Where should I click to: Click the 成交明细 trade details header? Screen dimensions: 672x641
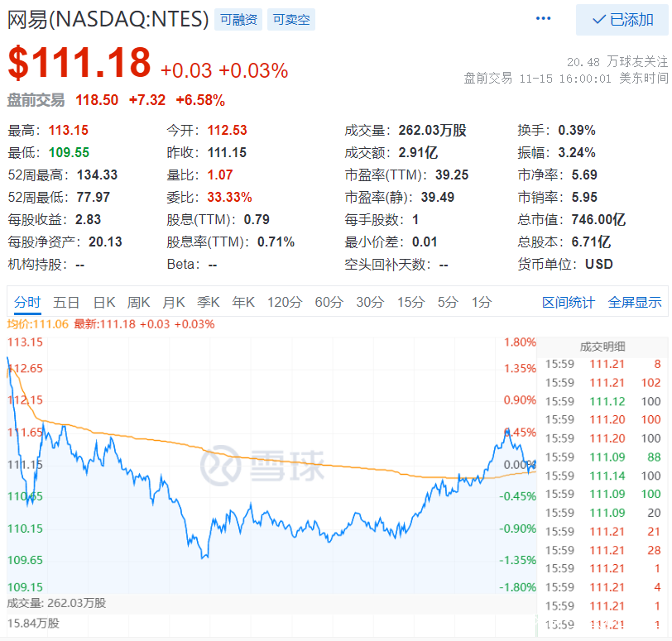point(602,347)
